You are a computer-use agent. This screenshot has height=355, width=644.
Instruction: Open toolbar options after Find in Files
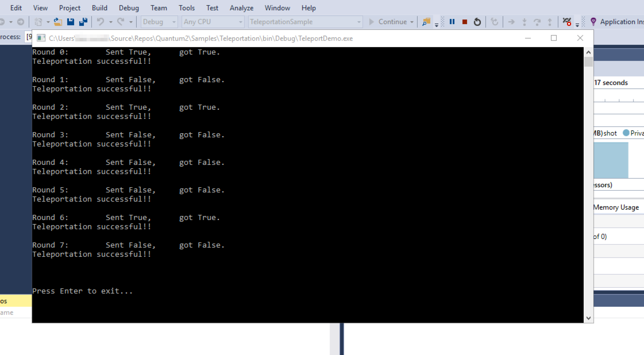coord(436,25)
